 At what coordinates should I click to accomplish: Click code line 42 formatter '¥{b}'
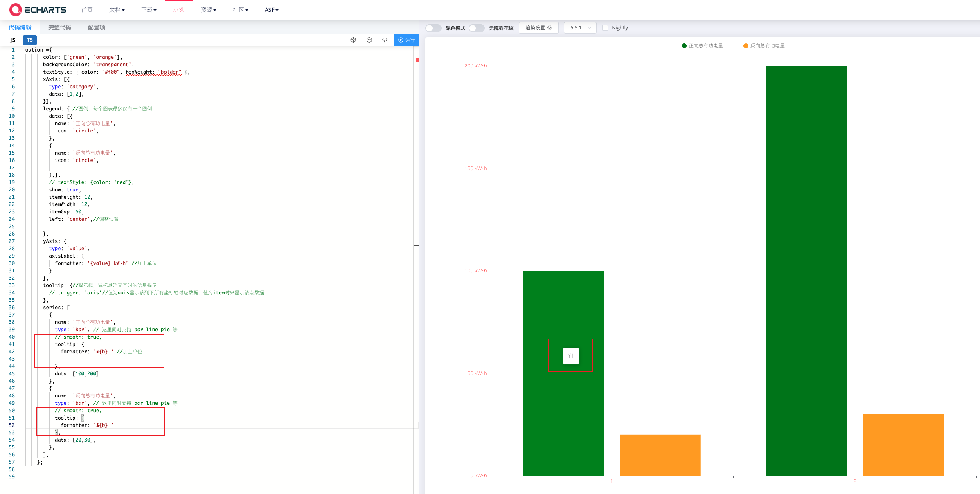(x=87, y=352)
